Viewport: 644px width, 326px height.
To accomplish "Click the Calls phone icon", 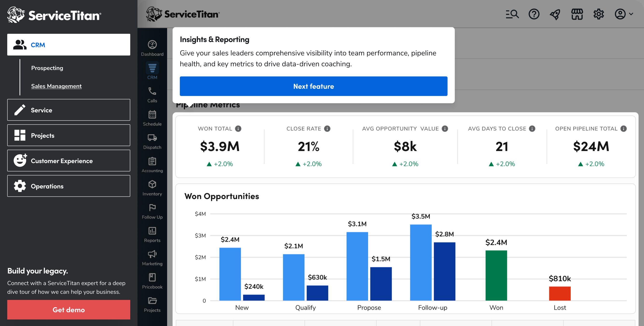I will click(152, 91).
